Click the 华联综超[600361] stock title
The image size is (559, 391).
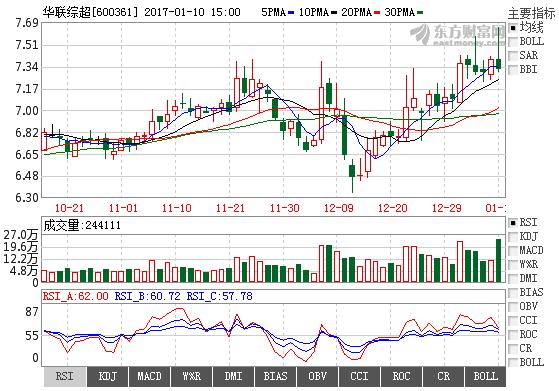[90, 12]
